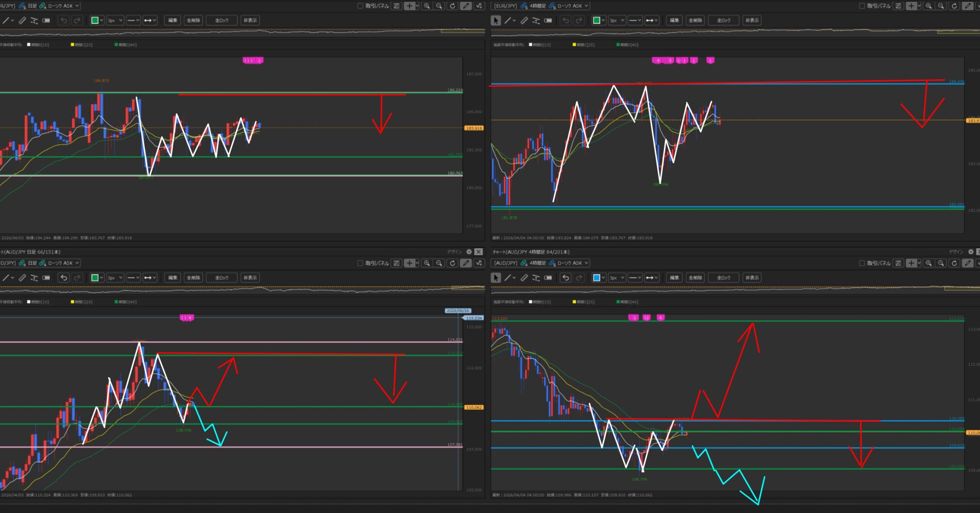The image size is (980, 513).
Task: Select the arrow cursor tool in the EUR/JPY 4-hour chart
Action: 496,20
